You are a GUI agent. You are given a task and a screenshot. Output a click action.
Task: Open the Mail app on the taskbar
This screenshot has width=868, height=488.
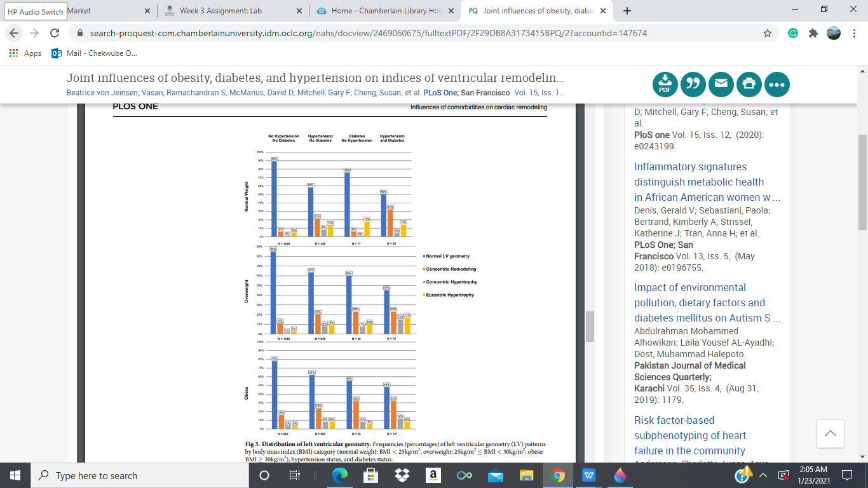(496, 475)
